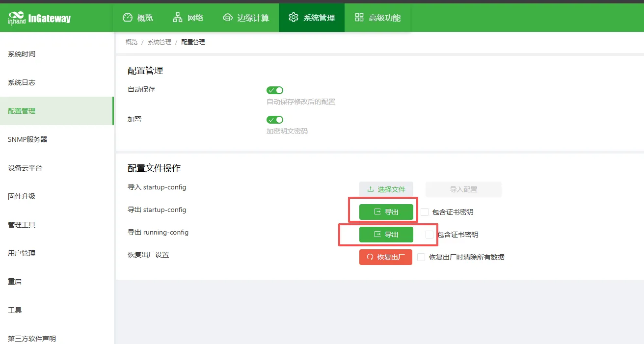This screenshot has width=644, height=344.
Task: Open the 边缘计算 edge computing tab
Action: [246, 18]
